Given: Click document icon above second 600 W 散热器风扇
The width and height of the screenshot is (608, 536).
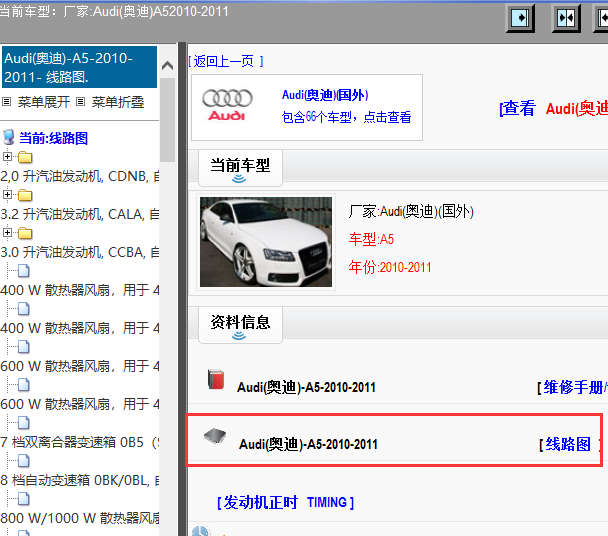Looking at the screenshot, I should tap(24, 385).
